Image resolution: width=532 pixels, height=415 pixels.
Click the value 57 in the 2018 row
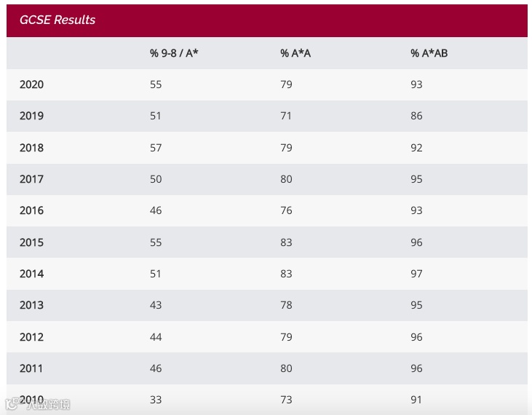[156, 148]
